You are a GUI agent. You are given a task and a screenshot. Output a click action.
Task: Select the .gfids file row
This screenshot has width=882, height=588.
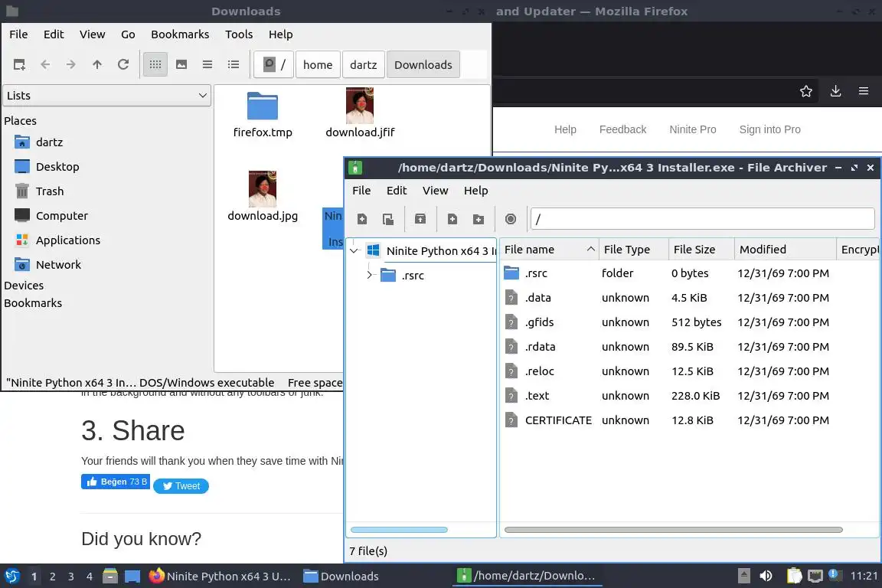coord(689,322)
